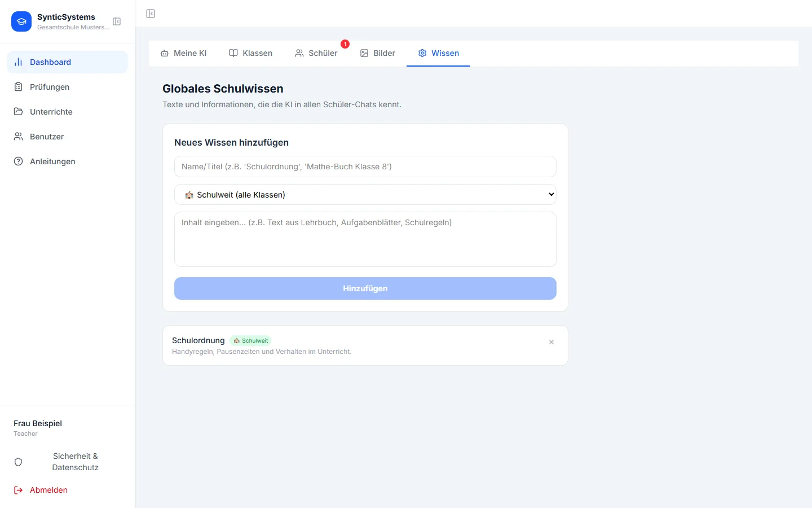Click the red Abmelden logout icon
Viewport: 812px width, 508px height.
coord(18,490)
